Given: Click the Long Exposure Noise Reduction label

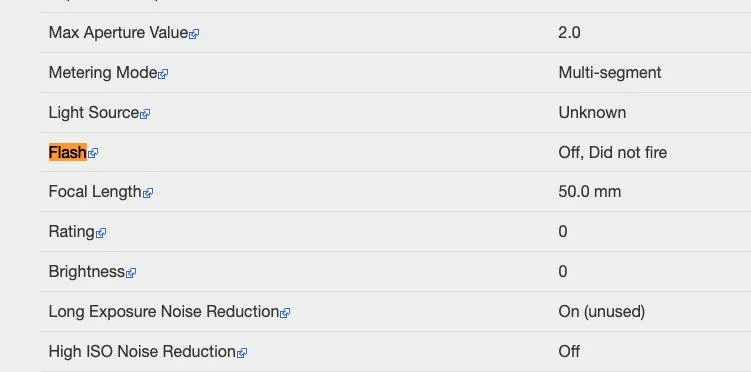Looking at the screenshot, I should pos(164,312).
